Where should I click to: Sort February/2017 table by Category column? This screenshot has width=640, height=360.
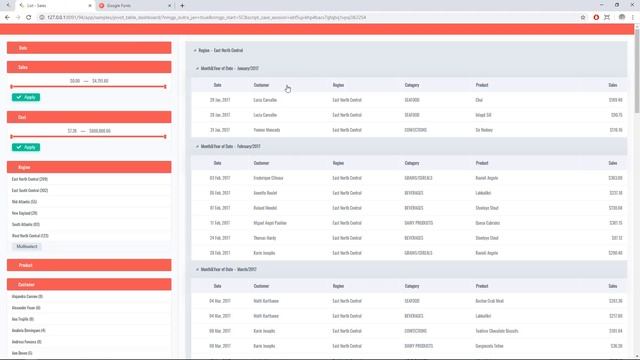pyautogui.click(x=412, y=163)
